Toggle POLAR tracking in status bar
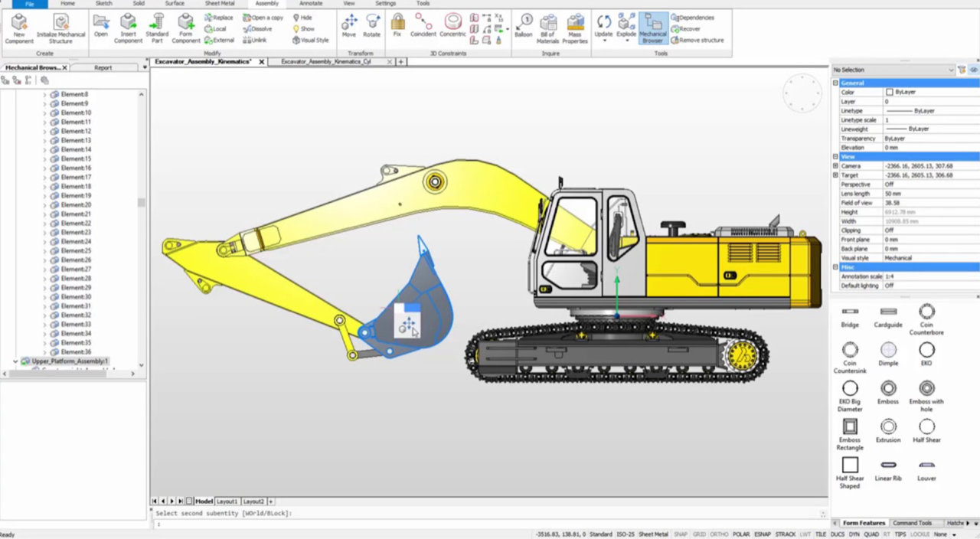980x539 pixels. 740,534
